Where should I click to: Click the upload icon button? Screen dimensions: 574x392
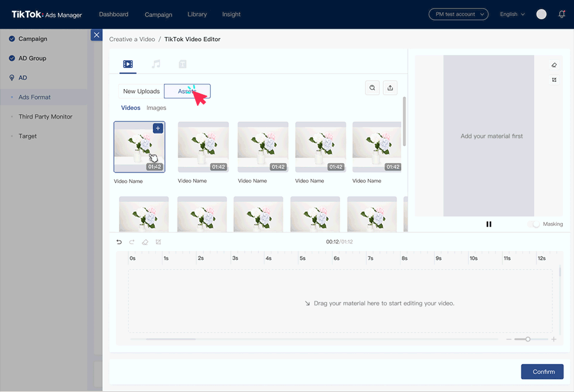(390, 88)
